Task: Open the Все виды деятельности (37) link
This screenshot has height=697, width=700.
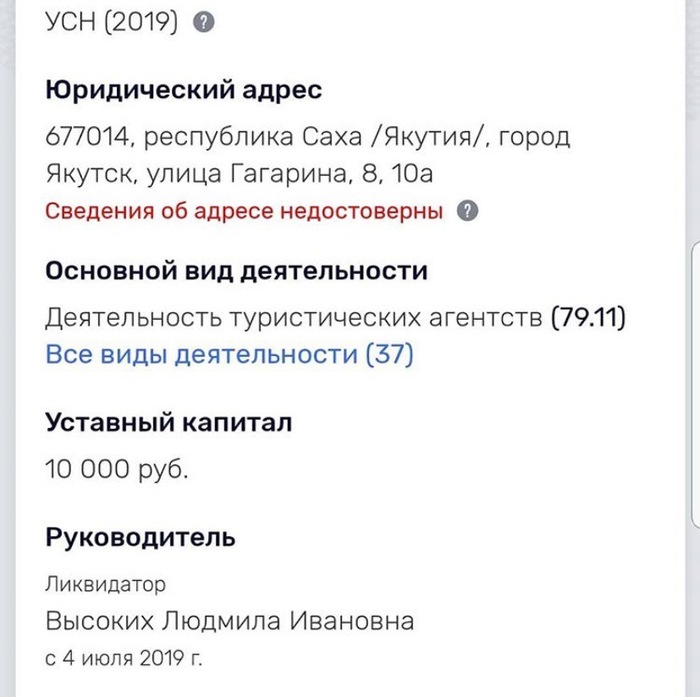Action: 229,354
